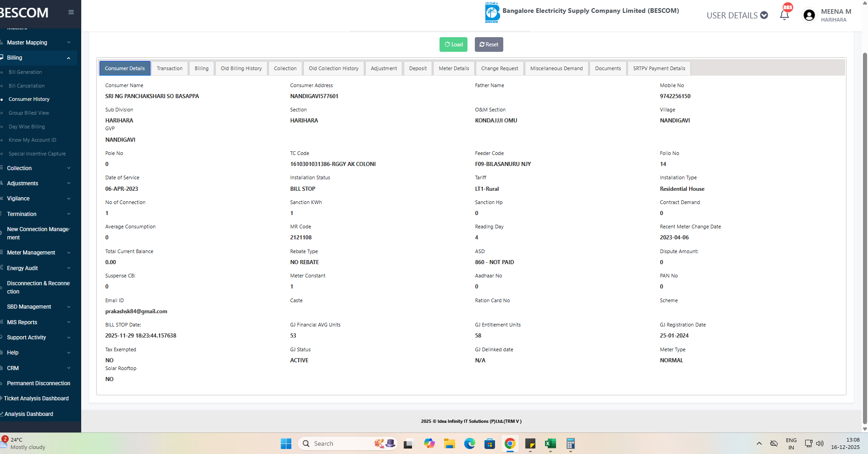
Task: Show hidden system tray icons
Action: click(x=759, y=443)
